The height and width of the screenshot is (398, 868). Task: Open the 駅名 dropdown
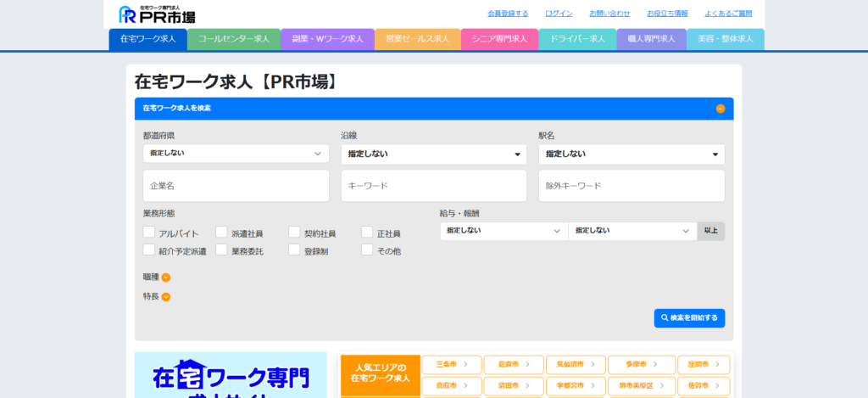(632, 154)
